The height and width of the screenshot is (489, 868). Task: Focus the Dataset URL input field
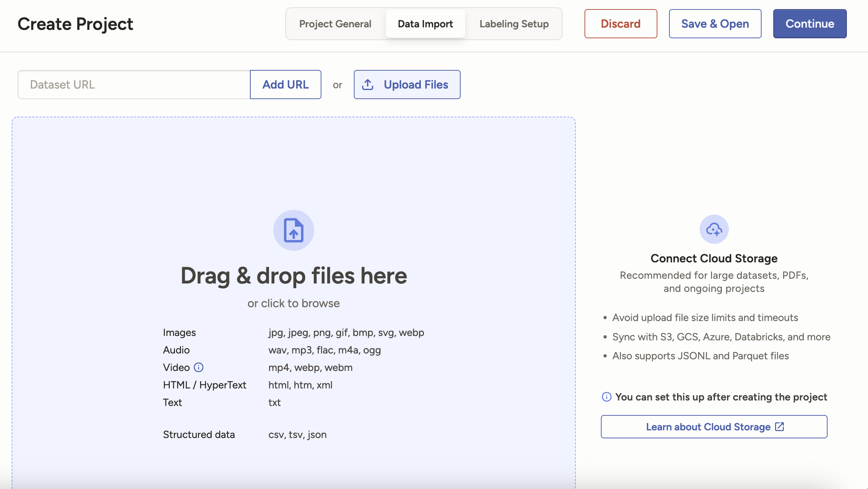134,85
